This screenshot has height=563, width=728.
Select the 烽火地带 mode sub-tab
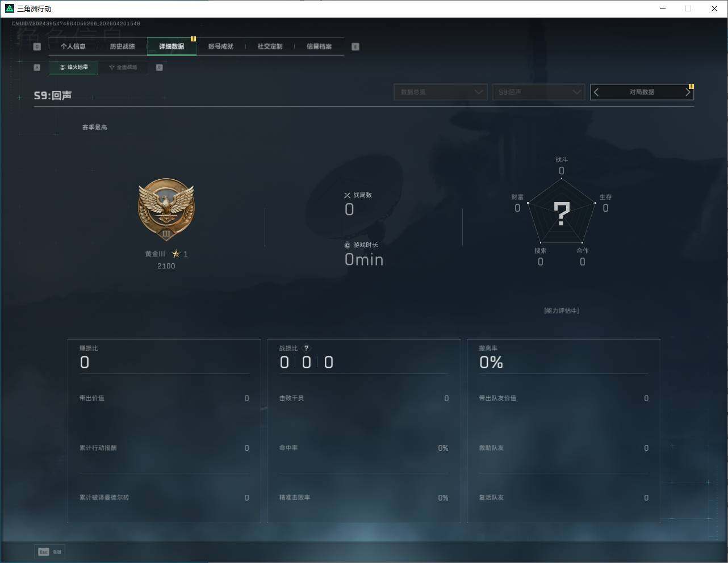pos(73,67)
